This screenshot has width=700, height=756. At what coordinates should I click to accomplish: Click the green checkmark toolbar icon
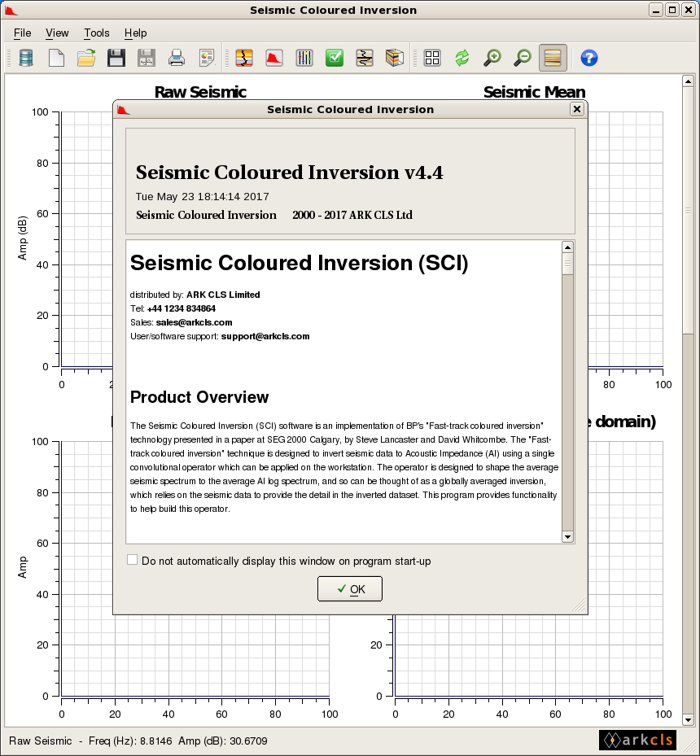tap(334, 58)
